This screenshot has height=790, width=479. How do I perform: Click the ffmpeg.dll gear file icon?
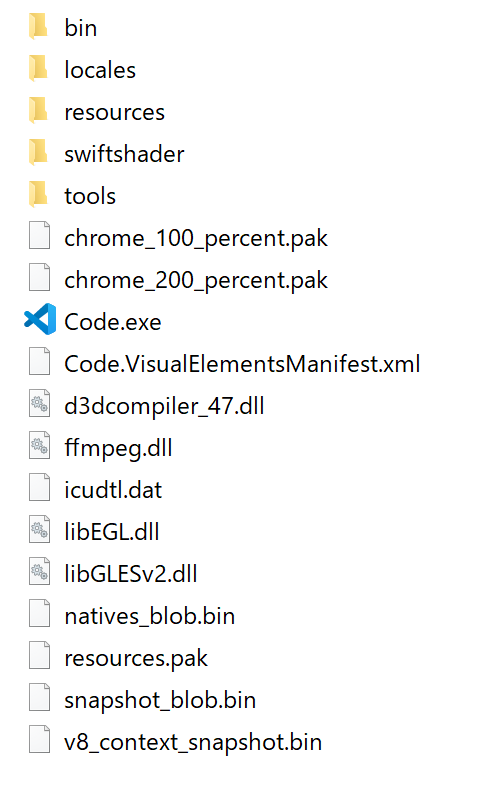(39, 445)
